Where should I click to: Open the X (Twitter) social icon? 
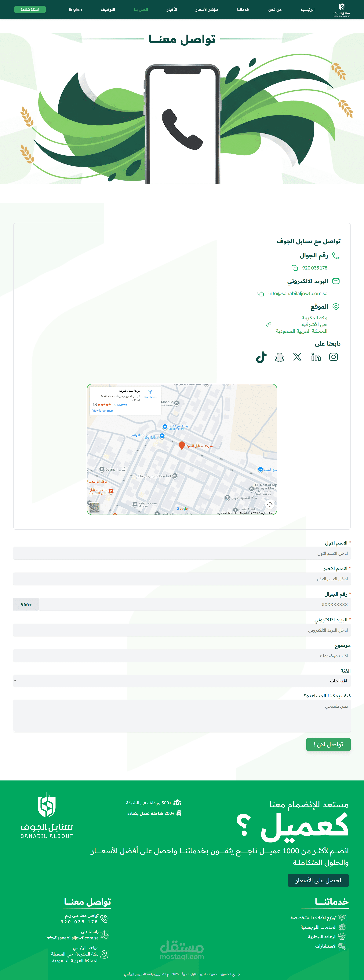(297, 357)
